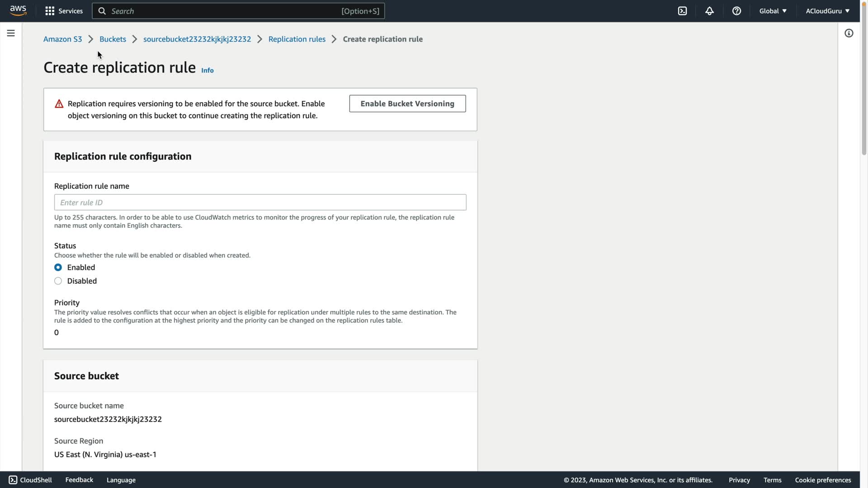The image size is (868, 488).
Task: Open the Language selector in footer
Action: [121, 480]
